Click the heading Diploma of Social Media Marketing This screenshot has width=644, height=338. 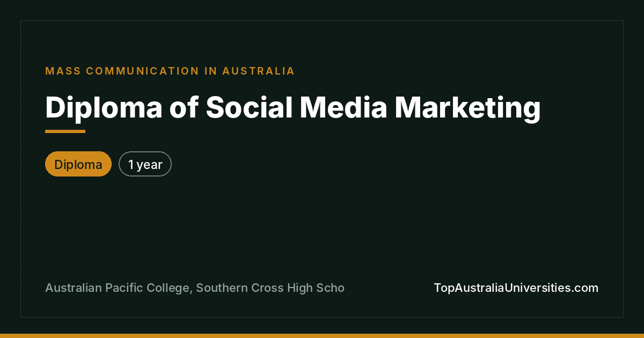[293, 107]
